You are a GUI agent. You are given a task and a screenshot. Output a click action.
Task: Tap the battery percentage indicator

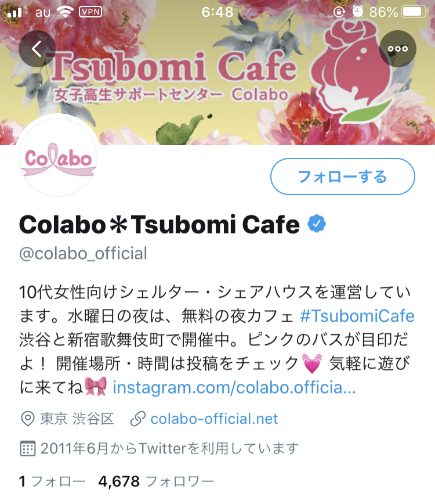(x=383, y=12)
